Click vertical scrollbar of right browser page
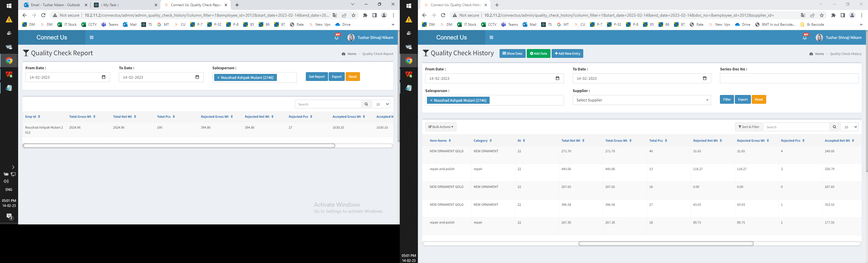868x263 pixels. tap(866, 101)
